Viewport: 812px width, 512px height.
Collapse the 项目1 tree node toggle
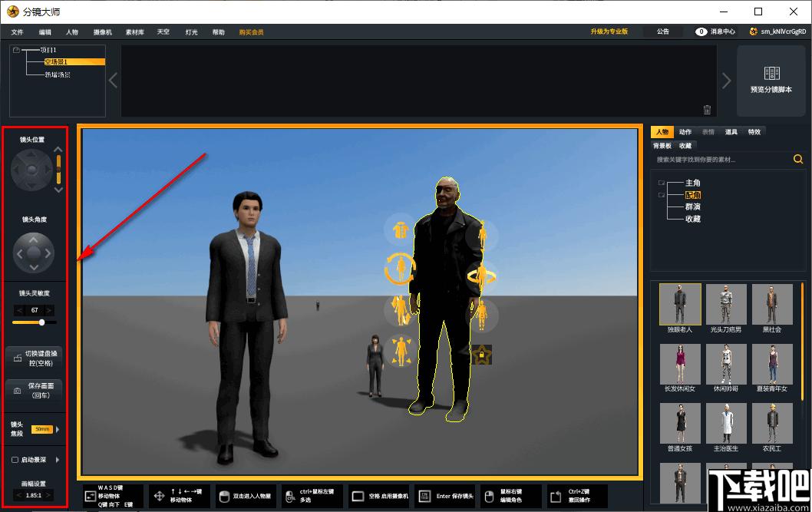(x=16, y=50)
